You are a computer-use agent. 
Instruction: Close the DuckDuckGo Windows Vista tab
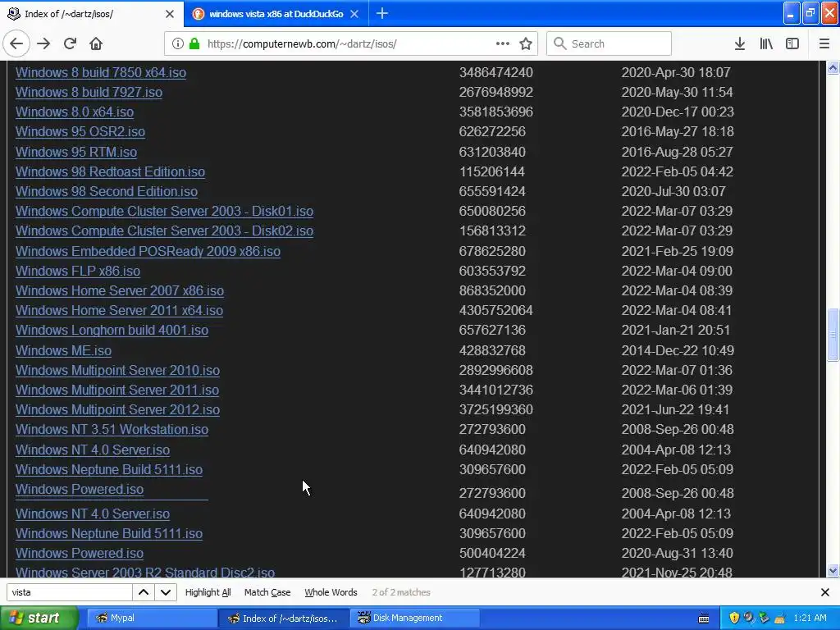coord(354,14)
